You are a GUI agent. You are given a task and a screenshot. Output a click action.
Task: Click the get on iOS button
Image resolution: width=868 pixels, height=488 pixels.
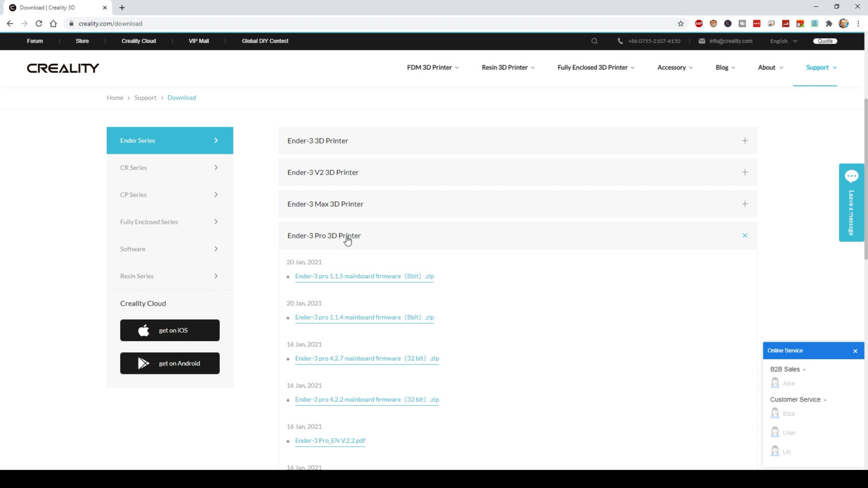170,330
